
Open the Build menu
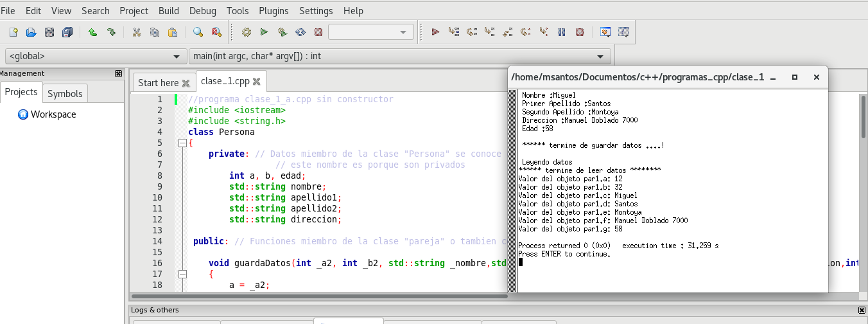tap(169, 11)
